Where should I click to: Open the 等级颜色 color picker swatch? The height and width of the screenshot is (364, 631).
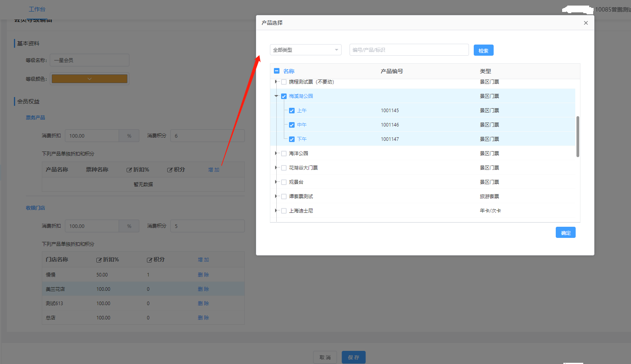click(90, 79)
